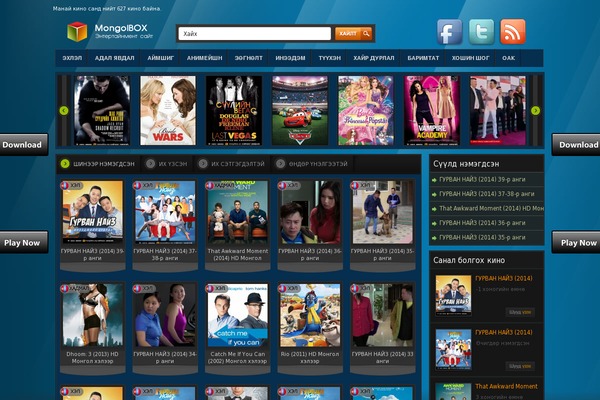Click first recommended movie's view button
Screen dimensions: 600x400
[520, 312]
